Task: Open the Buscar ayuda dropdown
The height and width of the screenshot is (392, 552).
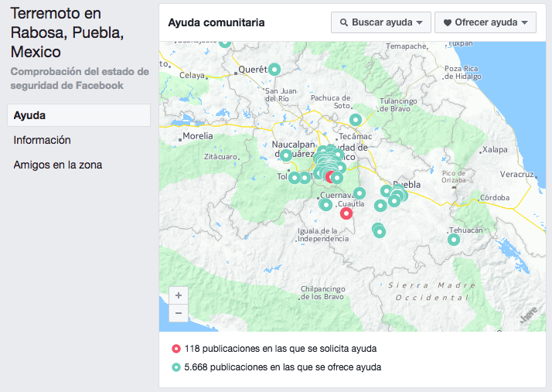Action: (x=381, y=22)
